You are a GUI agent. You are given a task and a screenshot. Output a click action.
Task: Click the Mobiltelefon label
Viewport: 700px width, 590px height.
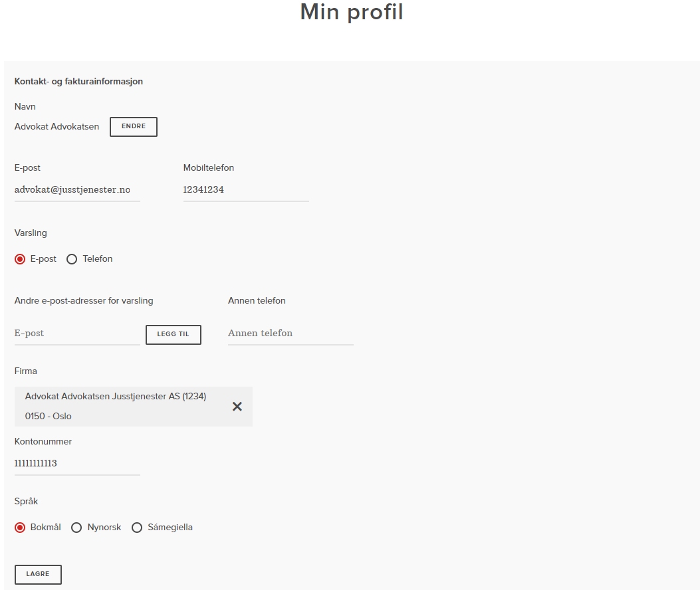tap(209, 168)
